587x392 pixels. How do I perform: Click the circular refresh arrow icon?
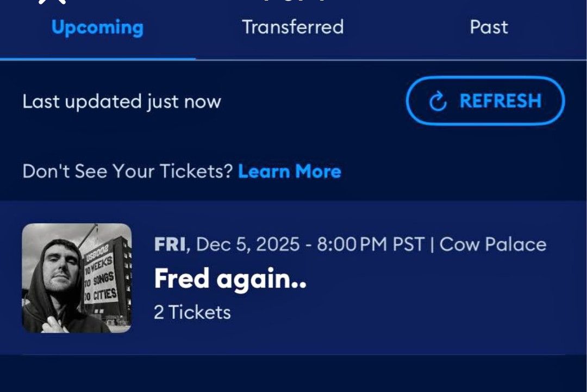pyautogui.click(x=438, y=100)
